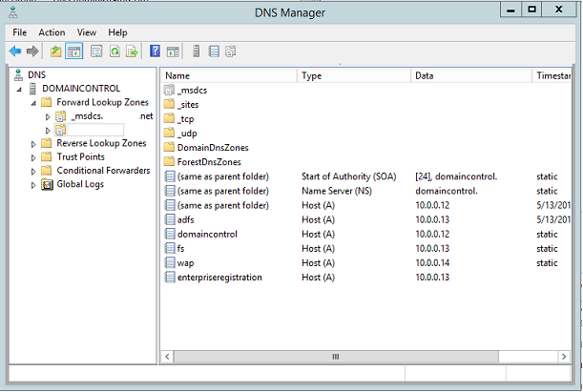Click the Back arrow in toolbar
The width and height of the screenshot is (583, 392).
15,51
